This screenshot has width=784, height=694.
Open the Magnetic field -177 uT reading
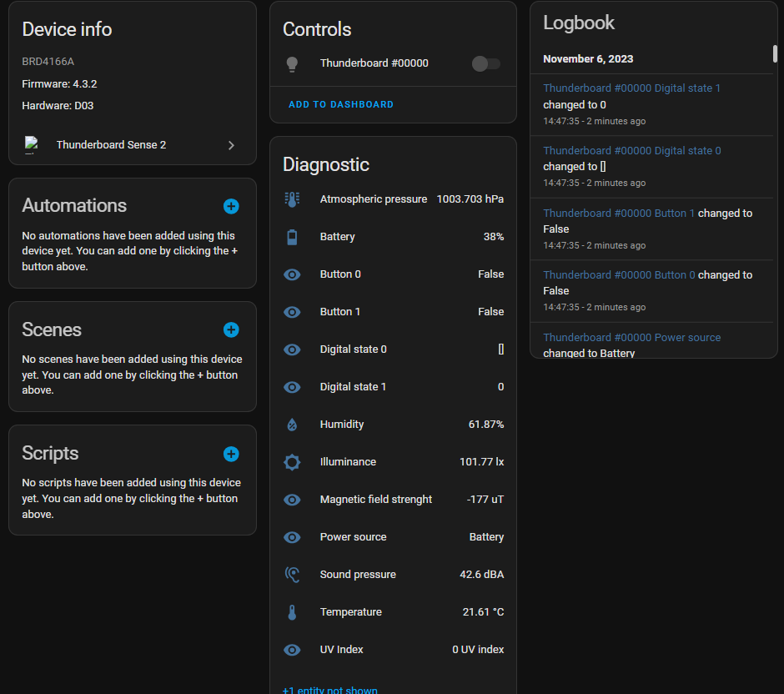click(485, 500)
